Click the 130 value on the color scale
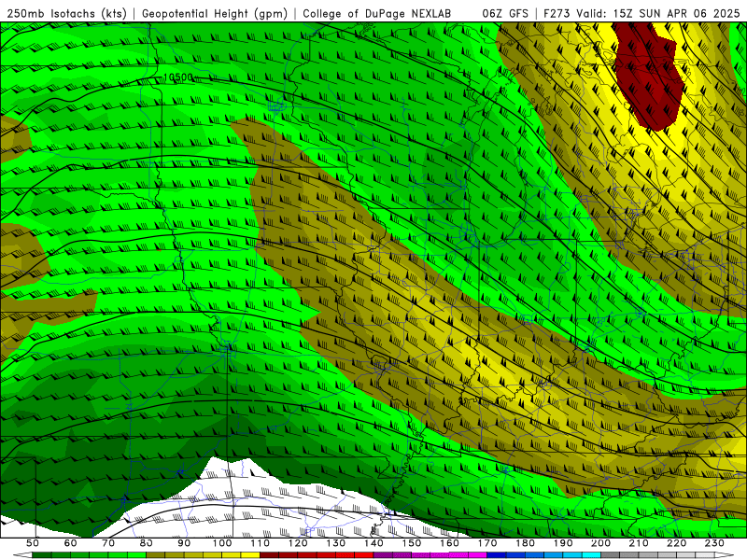 point(336,543)
